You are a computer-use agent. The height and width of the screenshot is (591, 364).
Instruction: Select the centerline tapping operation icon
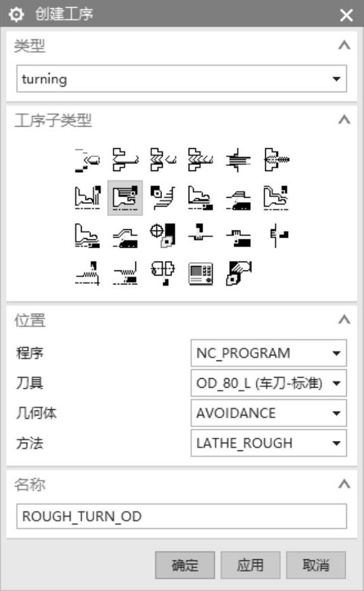(276, 160)
